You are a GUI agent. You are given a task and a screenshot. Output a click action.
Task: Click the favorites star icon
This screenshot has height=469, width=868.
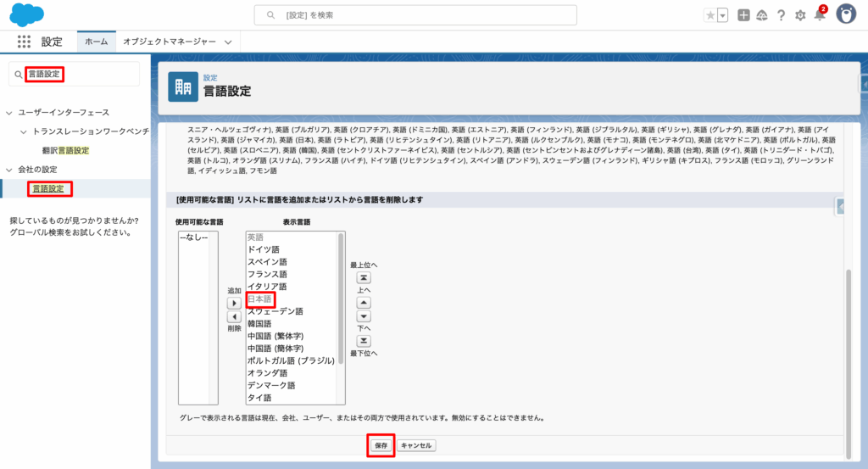coord(710,15)
